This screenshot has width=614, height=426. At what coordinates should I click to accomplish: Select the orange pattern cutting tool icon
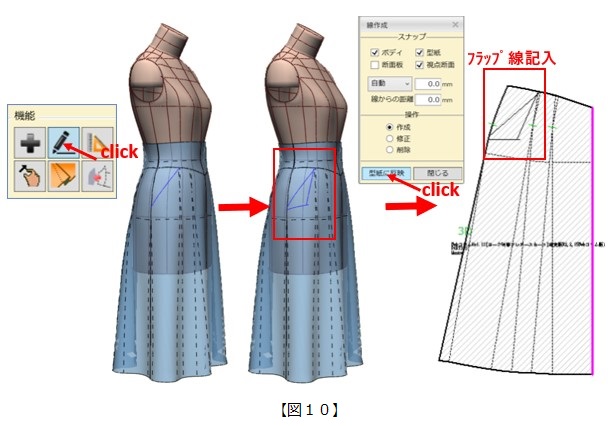[65, 176]
